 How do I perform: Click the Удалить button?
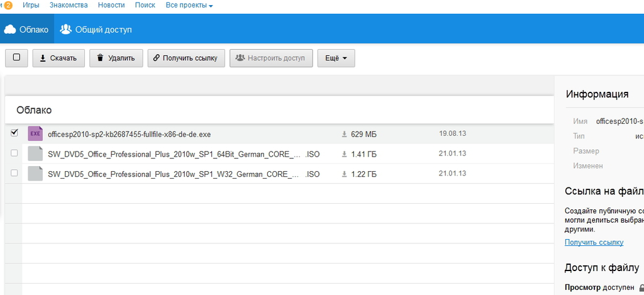[116, 58]
